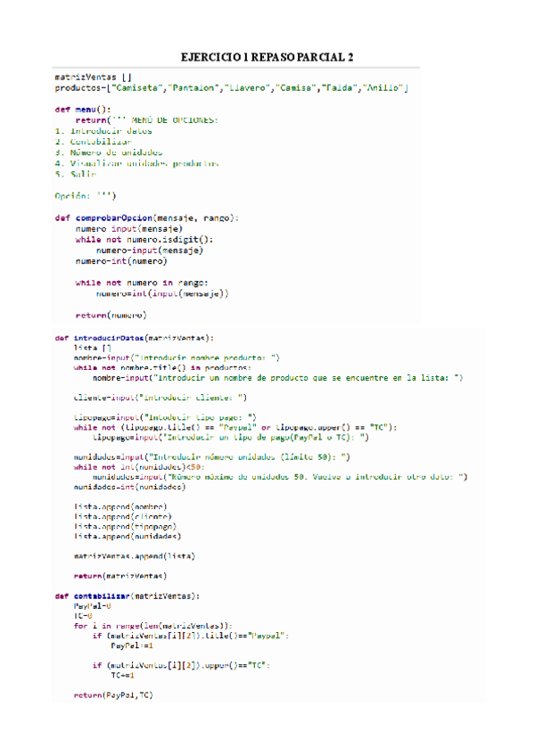Click the def menu() function header
The width and height of the screenshot is (535, 756).
pyautogui.click(x=83, y=110)
